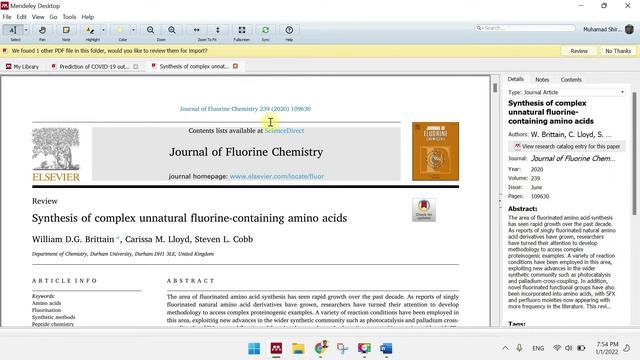Viewport: 640px width, 360px height.
Task: Open the File menu
Action: coord(7,17)
